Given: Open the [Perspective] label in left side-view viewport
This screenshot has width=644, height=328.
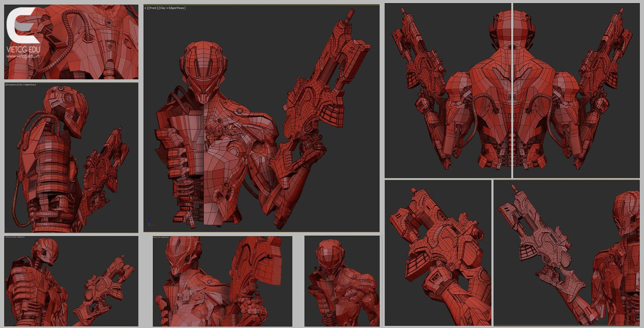Looking at the screenshot, I should pyautogui.click(x=12, y=85).
